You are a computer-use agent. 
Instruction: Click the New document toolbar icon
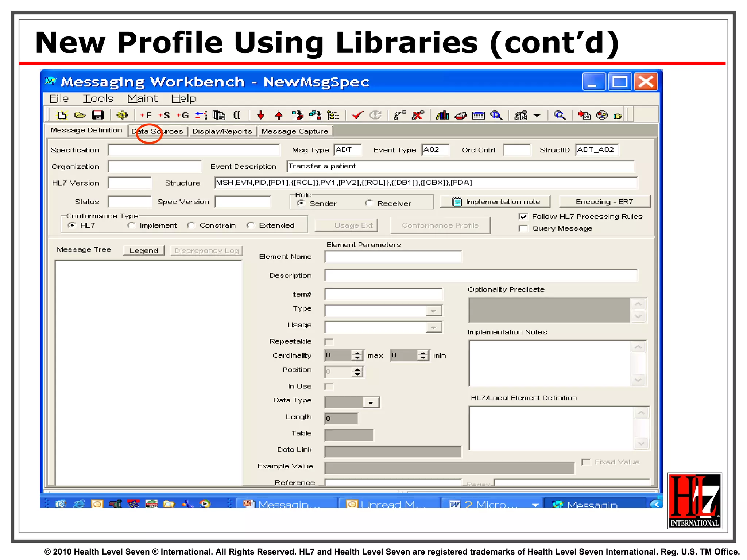click(62, 116)
